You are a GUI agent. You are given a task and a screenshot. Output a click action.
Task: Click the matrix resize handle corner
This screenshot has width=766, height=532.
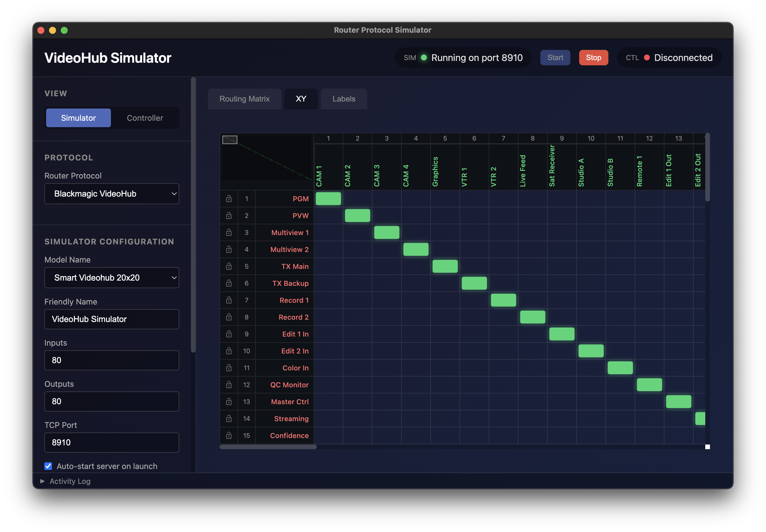tap(707, 447)
